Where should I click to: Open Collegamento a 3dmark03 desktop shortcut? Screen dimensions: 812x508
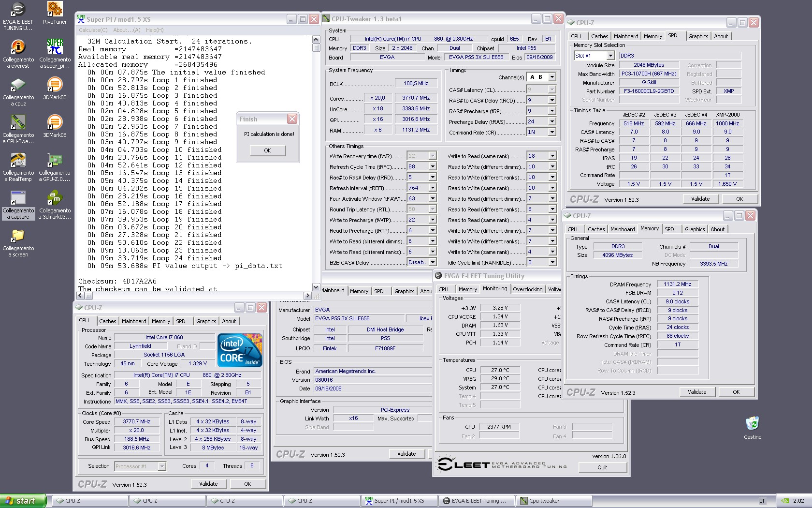click(55, 205)
